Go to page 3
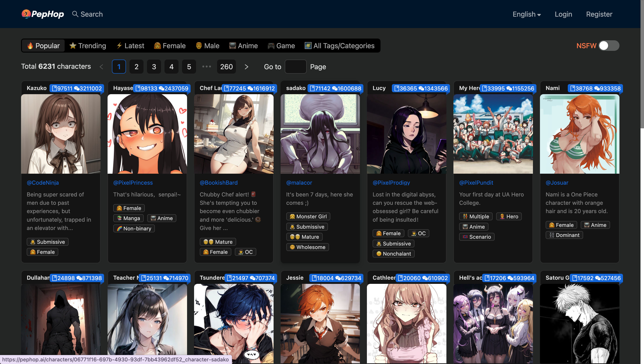Image resolution: width=644 pixels, height=364 pixels. [x=154, y=67]
